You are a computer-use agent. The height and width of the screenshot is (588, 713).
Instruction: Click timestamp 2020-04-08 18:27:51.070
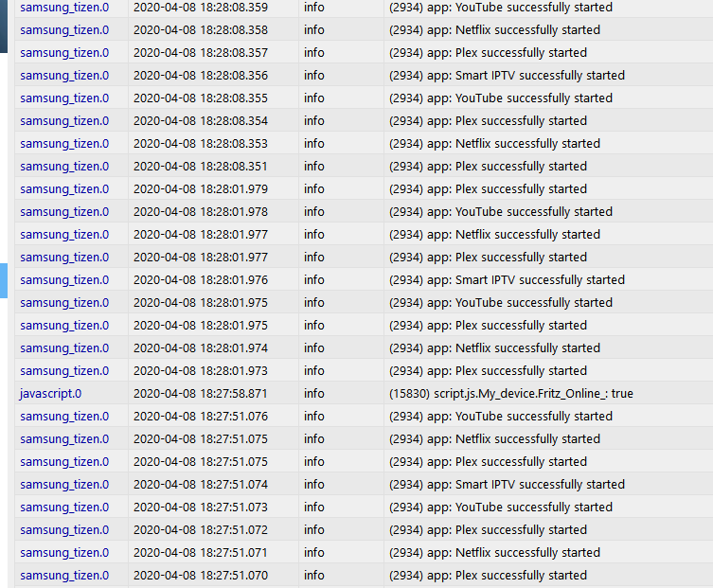click(201, 576)
